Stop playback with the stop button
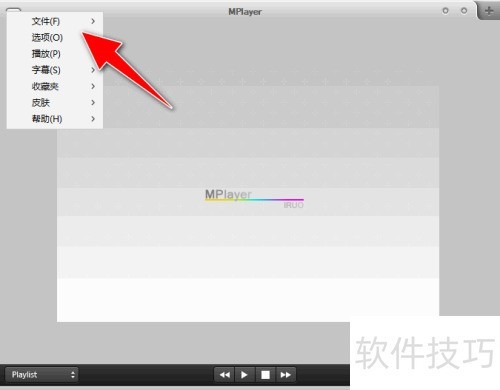This screenshot has height=390, width=500. click(x=265, y=375)
